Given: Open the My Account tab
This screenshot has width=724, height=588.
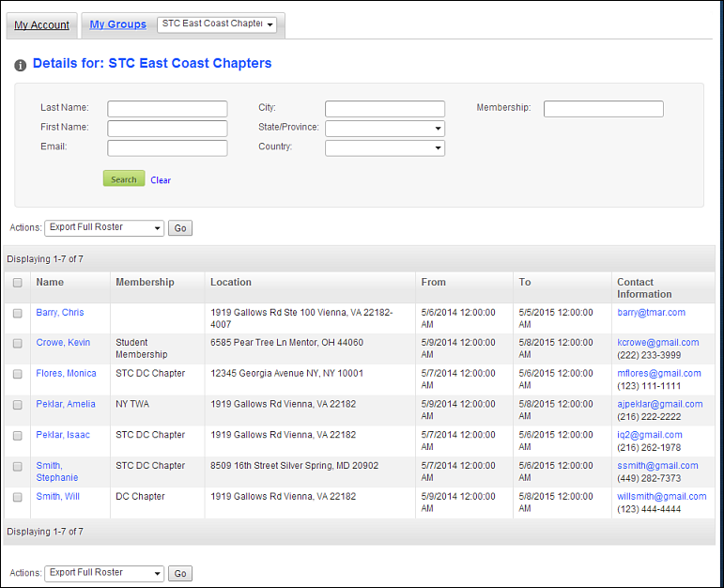Looking at the screenshot, I should coord(41,25).
